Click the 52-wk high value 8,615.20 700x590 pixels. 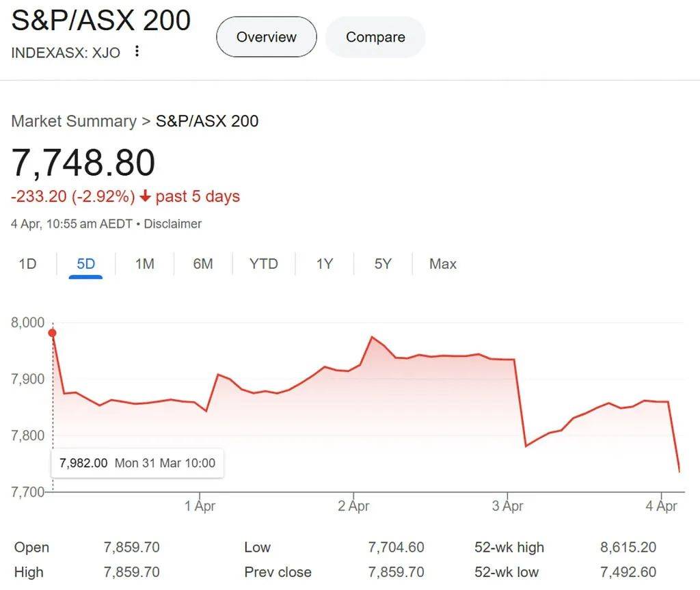[628, 547]
